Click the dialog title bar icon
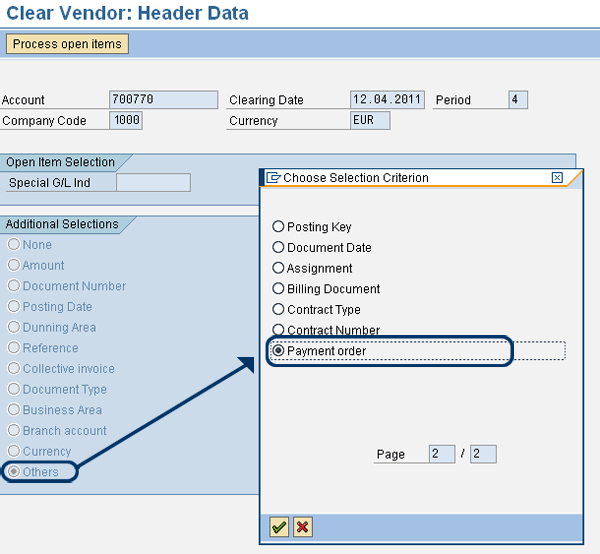The height and width of the screenshot is (554, 600). (274, 177)
